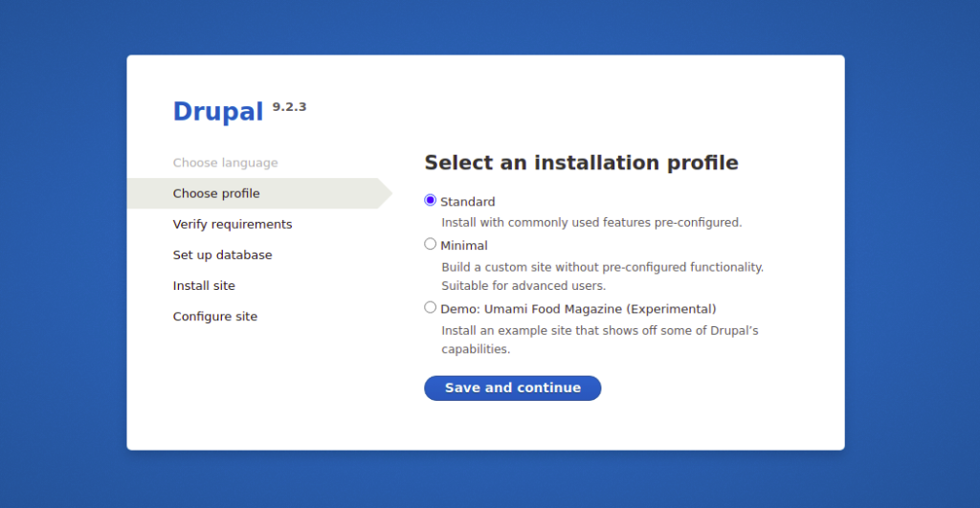
Task: Click the Install site step
Action: point(204,285)
